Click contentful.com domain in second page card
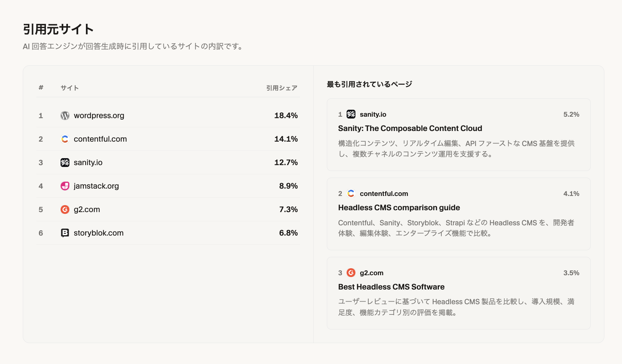This screenshot has height=364, width=622. (384, 194)
